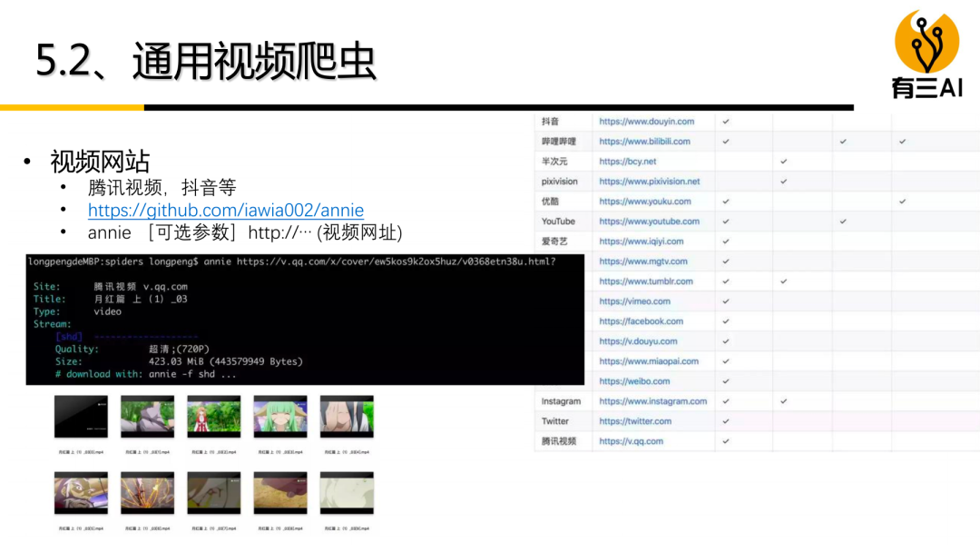Click the 视频网站 bullet heading
Screen dimensions: 980x552
pyautogui.click(x=100, y=162)
